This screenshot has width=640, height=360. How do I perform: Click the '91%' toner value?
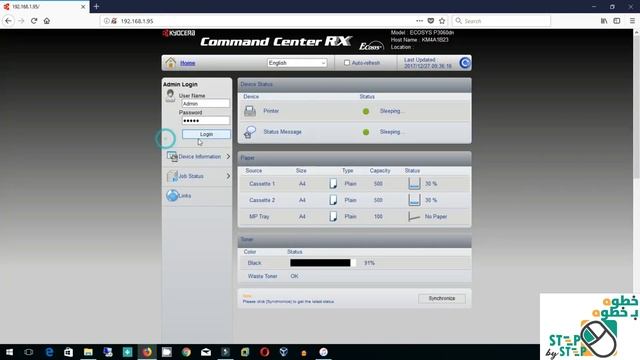pos(369,263)
